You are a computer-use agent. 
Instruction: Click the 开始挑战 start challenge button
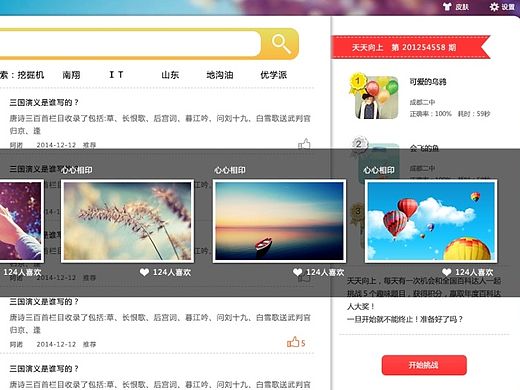(x=424, y=365)
